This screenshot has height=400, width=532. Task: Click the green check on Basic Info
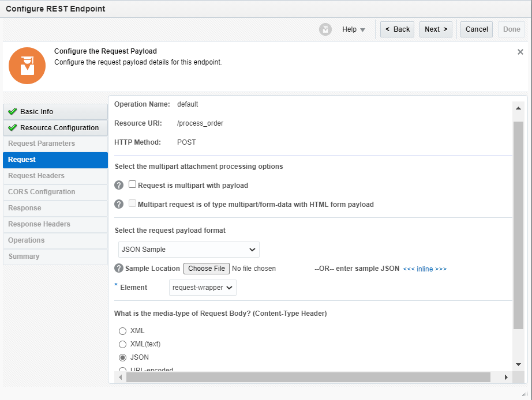pyautogui.click(x=12, y=112)
